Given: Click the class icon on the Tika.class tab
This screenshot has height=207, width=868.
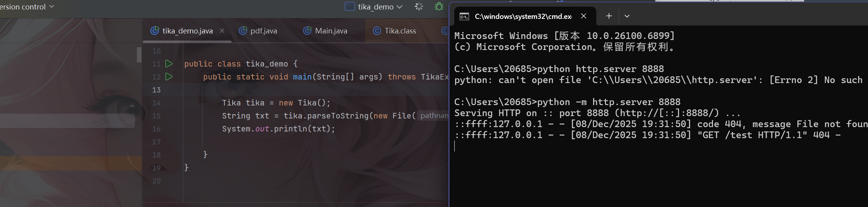Looking at the screenshot, I should (377, 31).
